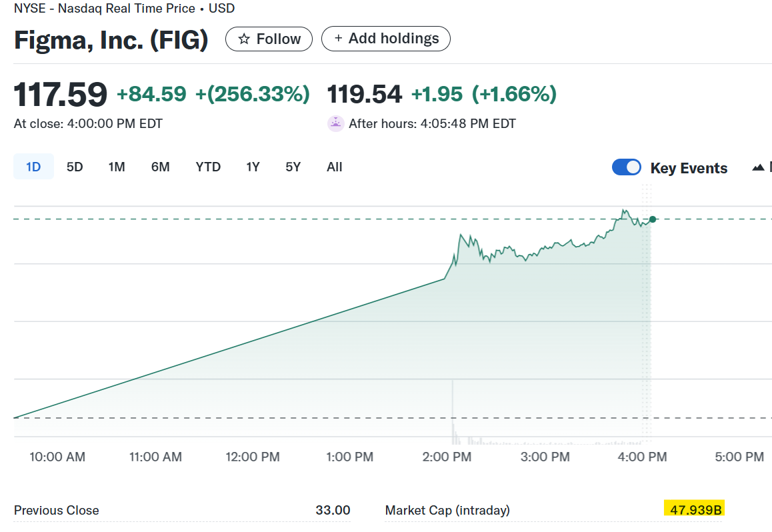Click the Market Cap (intraday) label
Viewport: 772px width, 532px height.
tap(447, 511)
